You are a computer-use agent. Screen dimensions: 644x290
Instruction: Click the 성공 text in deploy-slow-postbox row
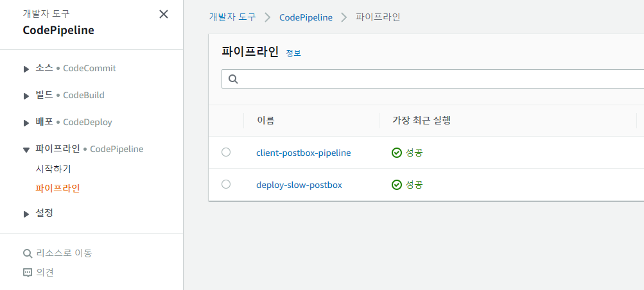tap(414, 185)
